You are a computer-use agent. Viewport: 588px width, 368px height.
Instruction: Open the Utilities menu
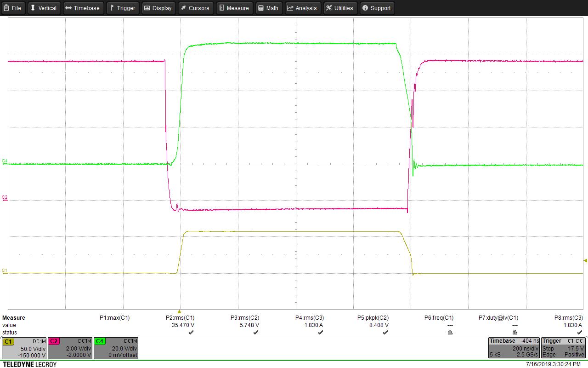pos(340,8)
